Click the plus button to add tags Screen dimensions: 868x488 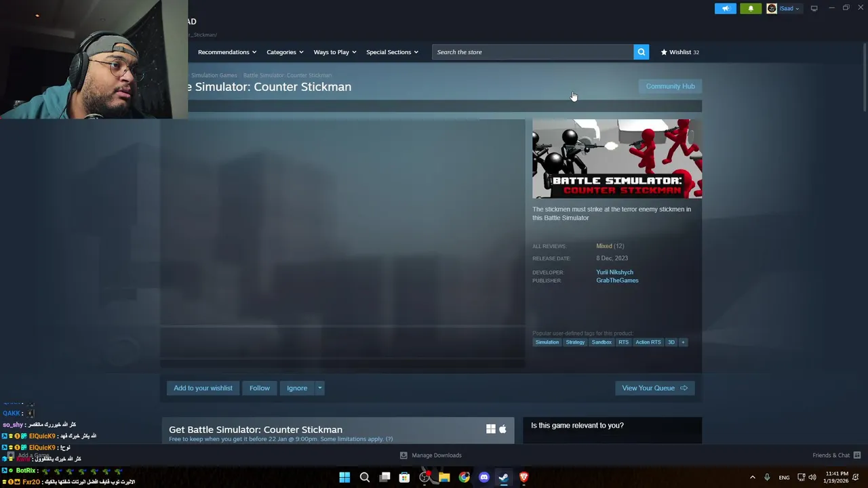pyautogui.click(x=683, y=342)
